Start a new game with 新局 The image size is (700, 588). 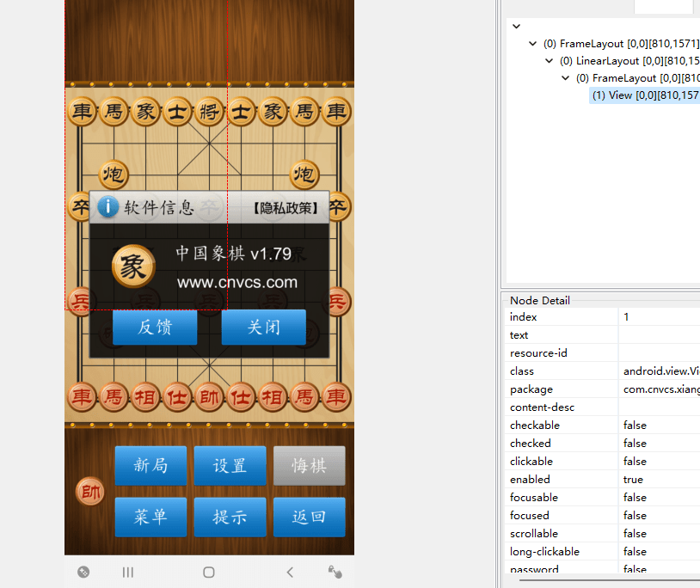coord(150,466)
